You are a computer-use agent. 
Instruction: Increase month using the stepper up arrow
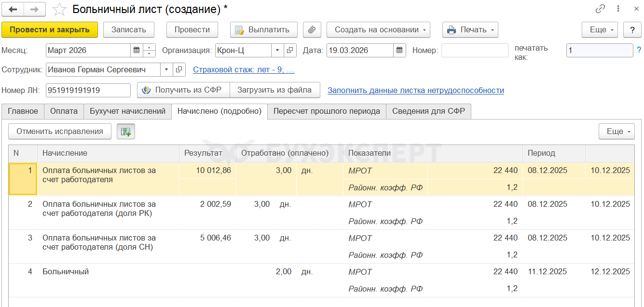(x=150, y=47)
